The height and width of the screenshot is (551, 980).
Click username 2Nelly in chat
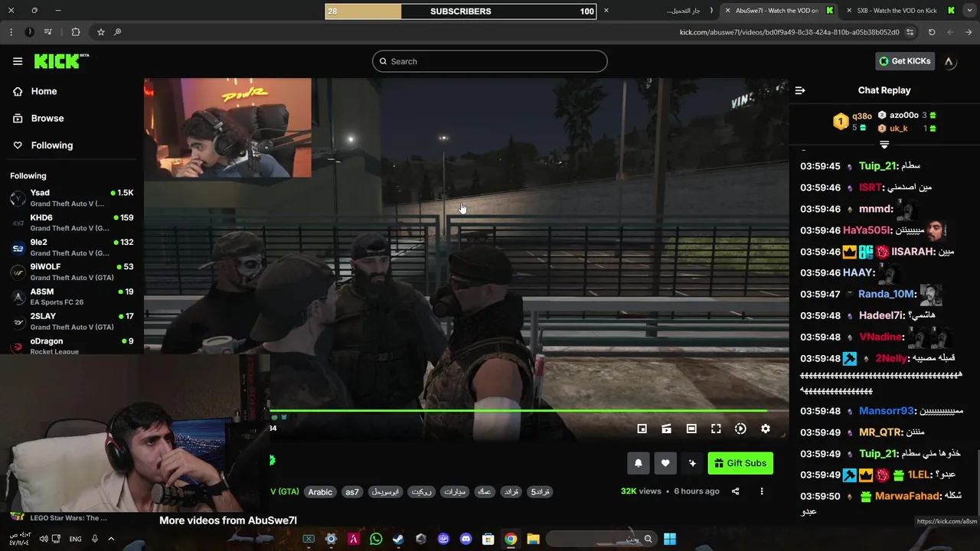890,358
